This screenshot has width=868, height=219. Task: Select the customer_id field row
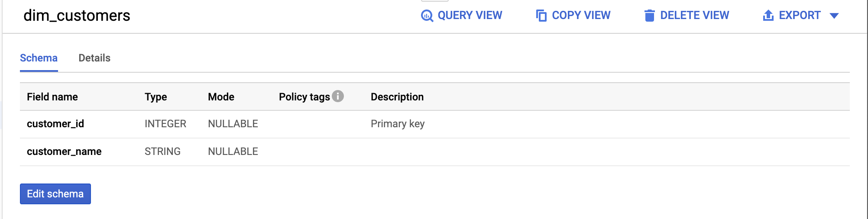(55, 124)
